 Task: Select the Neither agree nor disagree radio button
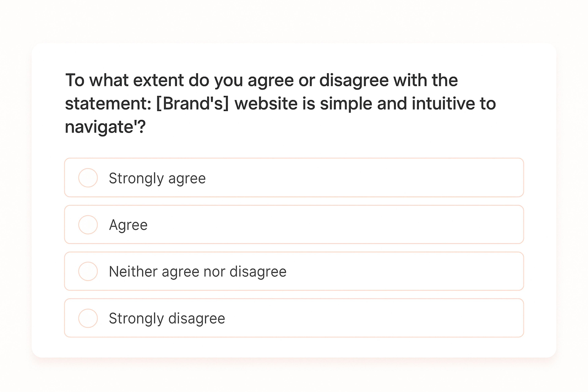pyautogui.click(x=87, y=271)
